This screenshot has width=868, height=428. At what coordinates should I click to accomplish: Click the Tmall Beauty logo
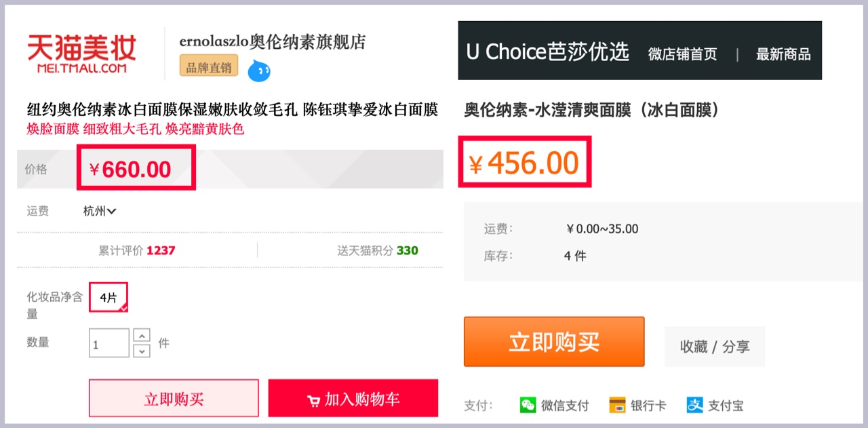[81, 54]
